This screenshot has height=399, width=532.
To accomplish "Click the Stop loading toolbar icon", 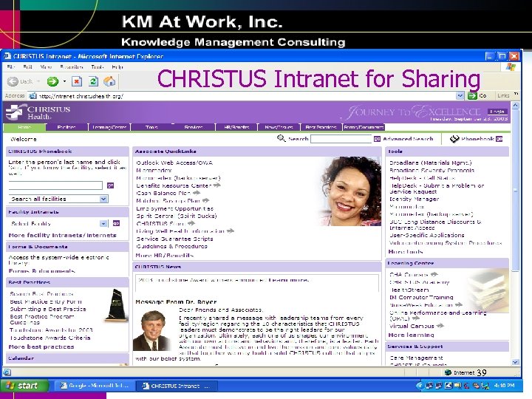I will point(77,81).
